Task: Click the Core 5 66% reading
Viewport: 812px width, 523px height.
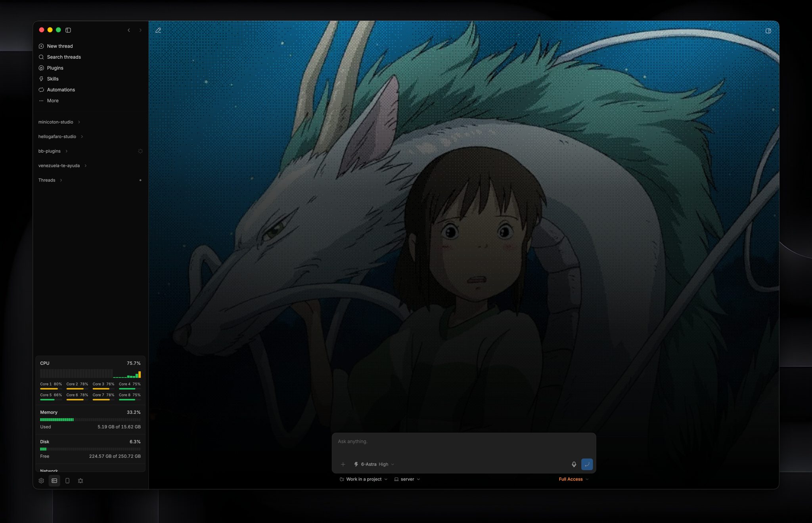Action: point(51,395)
